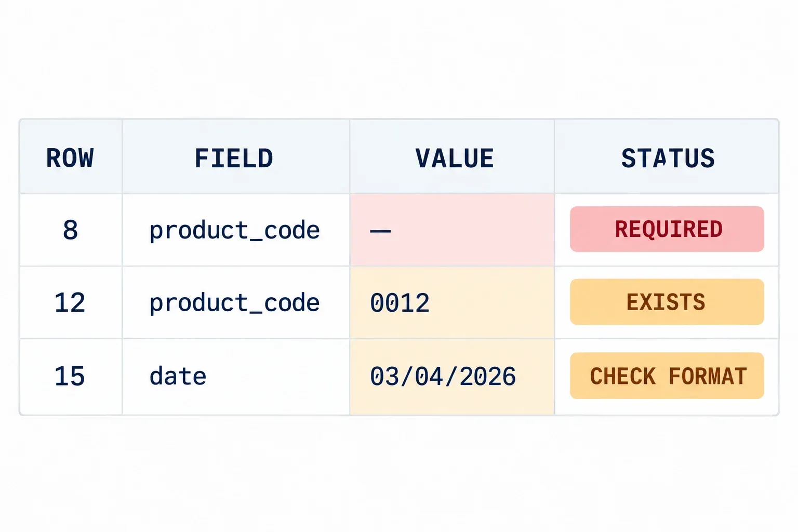798x532 pixels.
Task: Select the VALUE column header
Action: (452, 157)
